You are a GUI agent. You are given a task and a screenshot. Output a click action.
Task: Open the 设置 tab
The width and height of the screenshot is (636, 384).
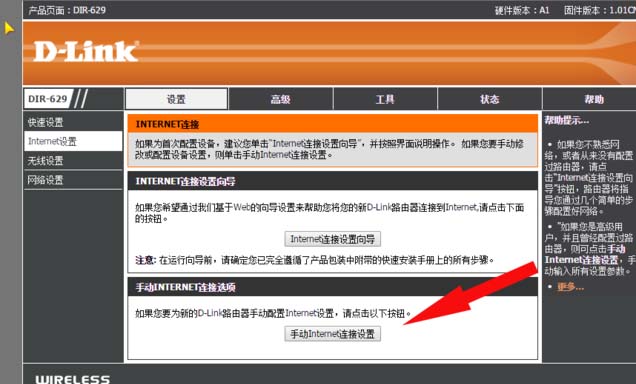[176, 99]
